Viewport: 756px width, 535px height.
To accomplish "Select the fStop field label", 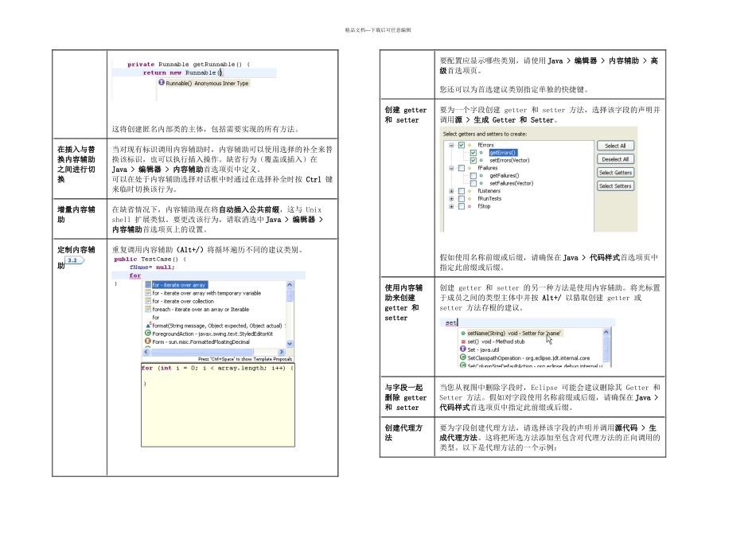I will pos(484,206).
